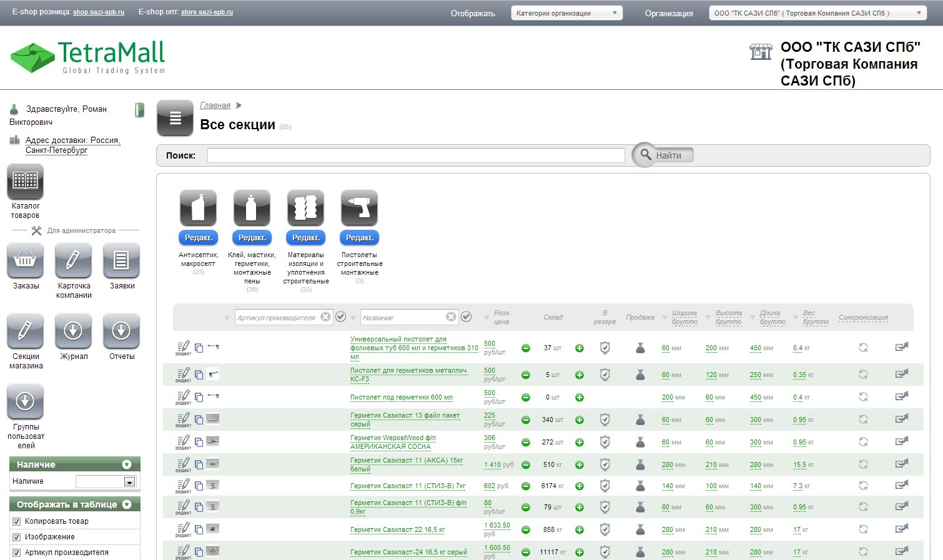
Task: Open the store.sazi-spb.ru link
Action: click(x=207, y=12)
